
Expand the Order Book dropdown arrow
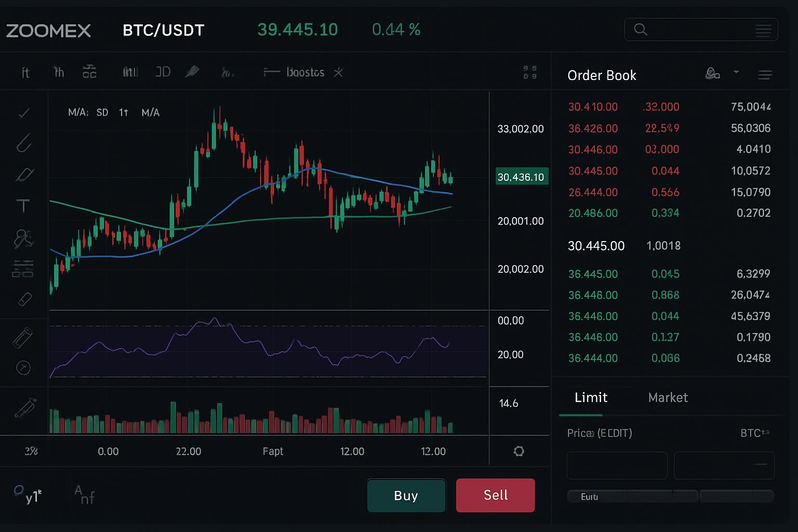pos(736,72)
